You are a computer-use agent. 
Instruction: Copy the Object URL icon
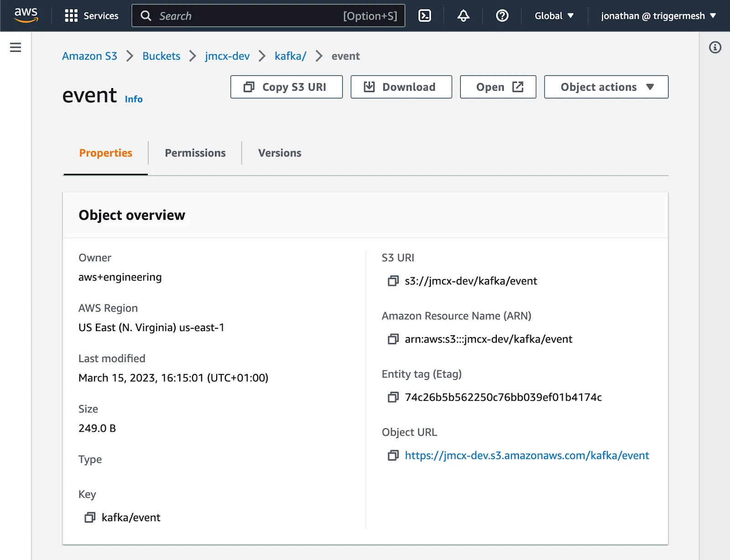(x=393, y=456)
